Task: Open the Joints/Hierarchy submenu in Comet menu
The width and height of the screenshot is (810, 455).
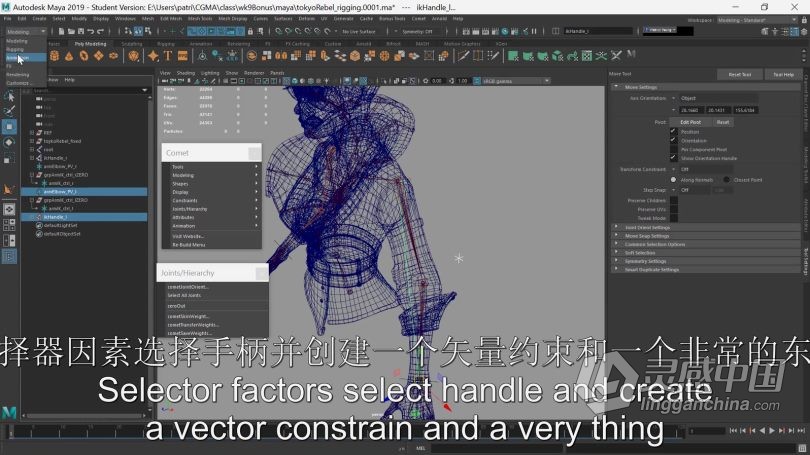Action: click(212, 209)
